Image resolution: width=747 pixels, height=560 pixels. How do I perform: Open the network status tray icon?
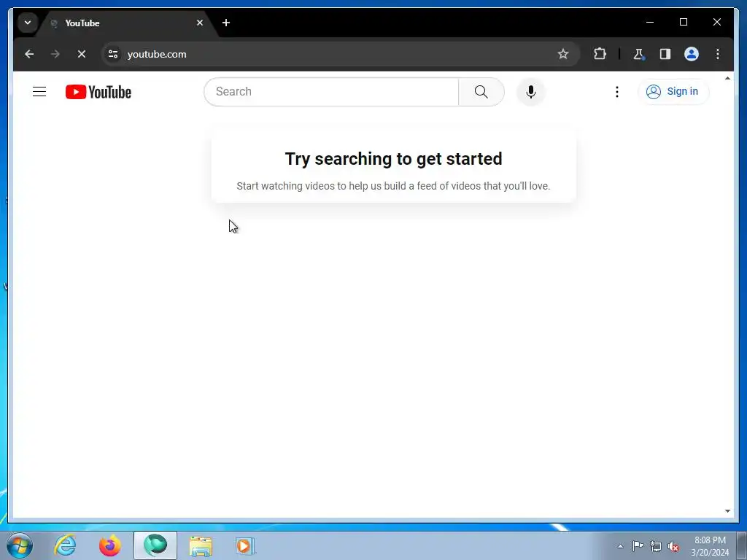[656, 546]
